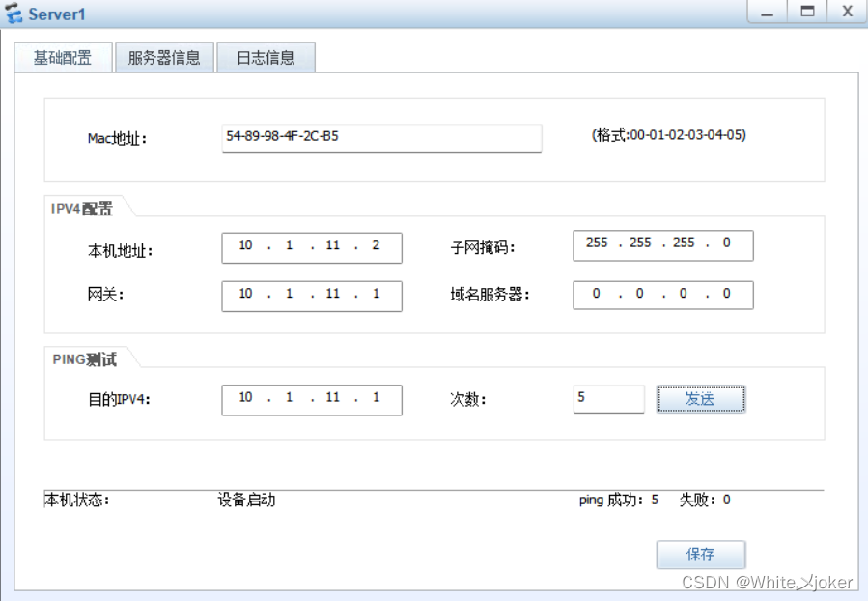Click the 域名服务器 field
This screenshot has height=601, width=868.
coord(662,295)
